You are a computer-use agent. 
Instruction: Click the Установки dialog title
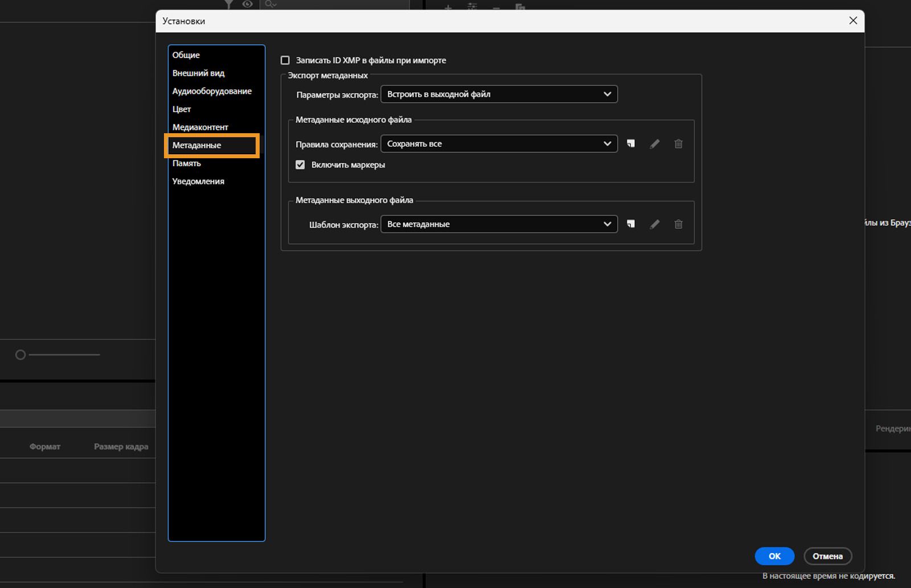183,21
